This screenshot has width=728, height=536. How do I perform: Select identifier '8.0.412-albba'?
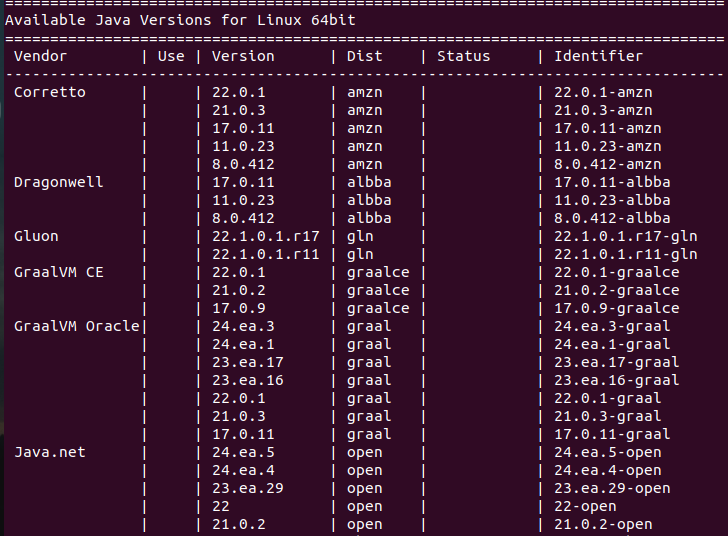click(612, 218)
